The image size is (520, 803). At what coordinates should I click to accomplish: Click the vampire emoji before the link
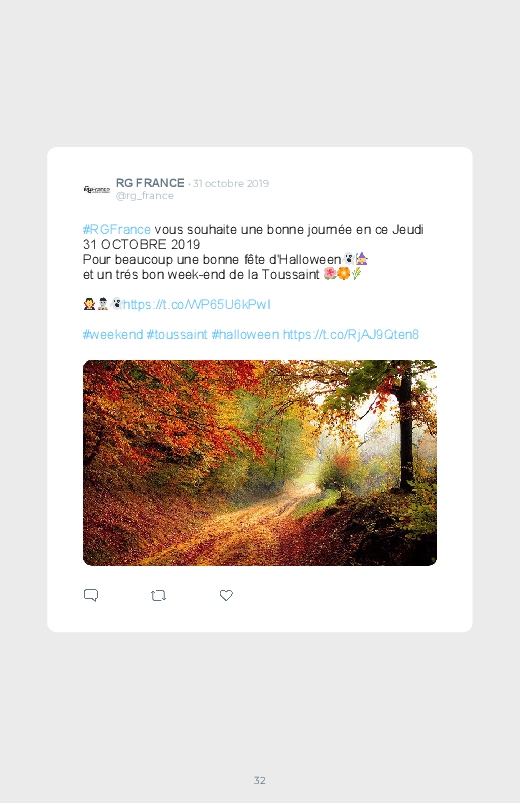coord(89,304)
